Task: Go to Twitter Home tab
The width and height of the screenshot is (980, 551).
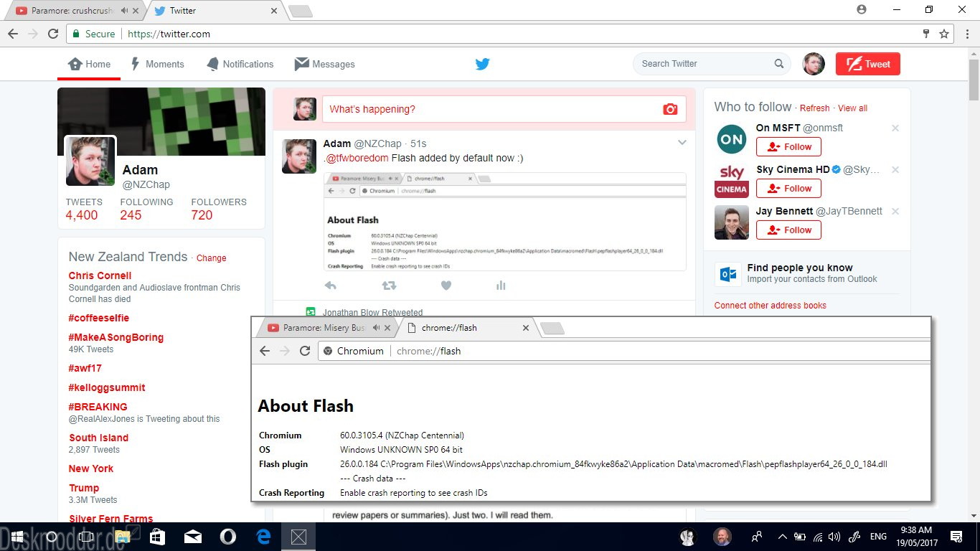Action: coord(90,64)
